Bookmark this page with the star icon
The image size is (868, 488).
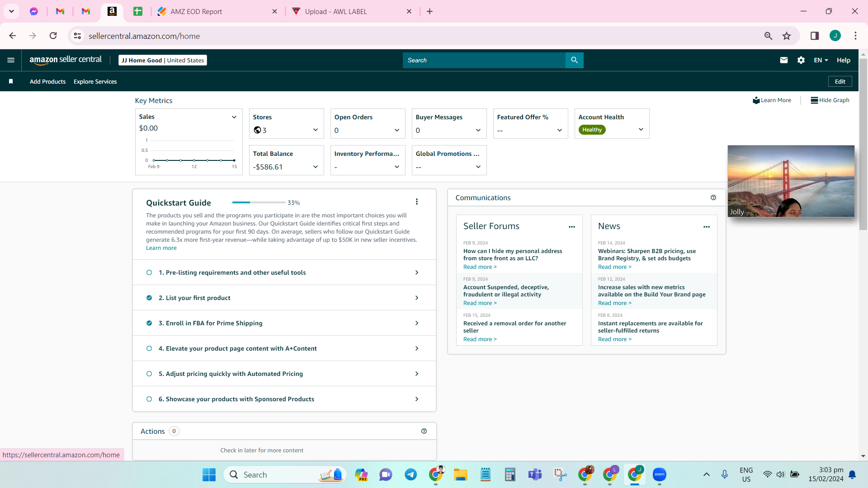(787, 36)
